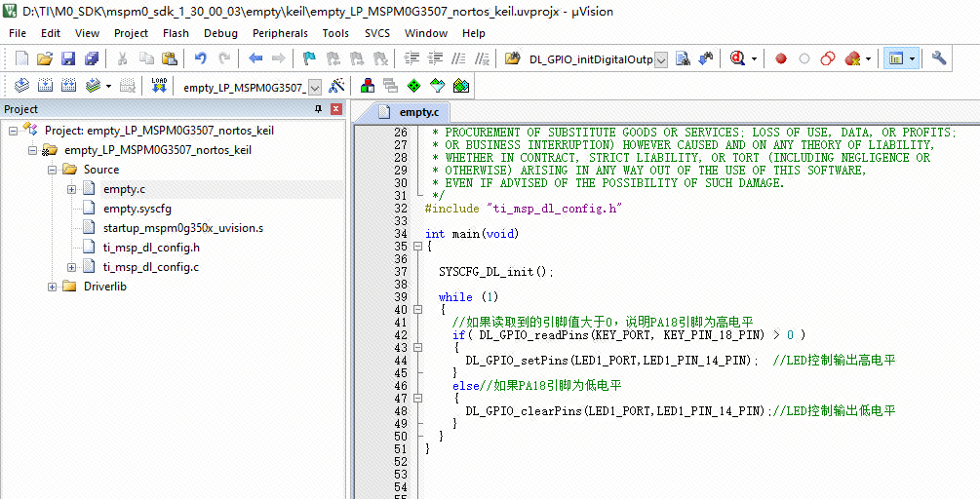
Task: Open the Help menu
Action: coord(474,33)
